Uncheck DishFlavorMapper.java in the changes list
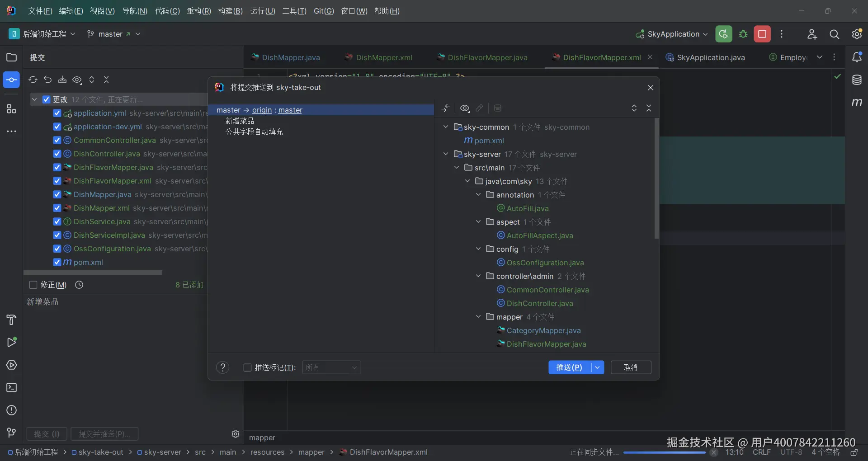The height and width of the screenshot is (461, 868). click(57, 167)
